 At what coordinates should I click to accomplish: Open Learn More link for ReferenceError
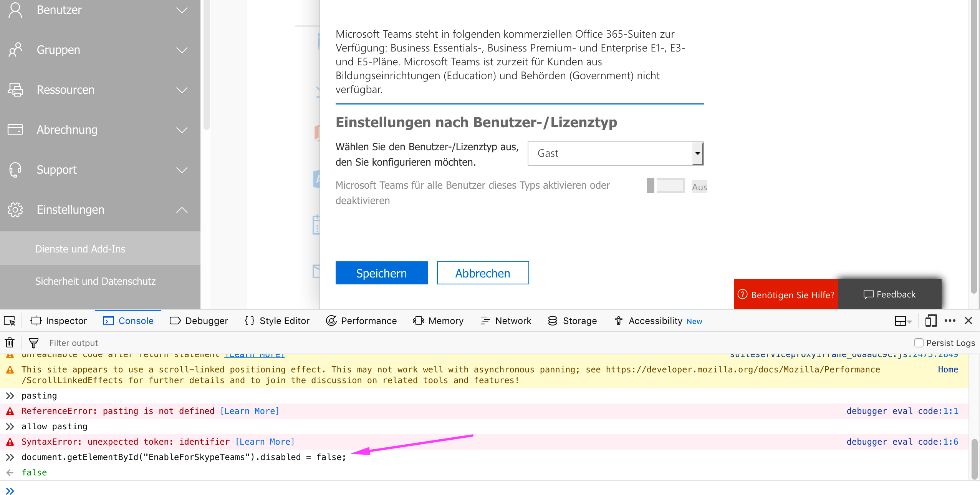pyautogui.click(x=250, y=411)
